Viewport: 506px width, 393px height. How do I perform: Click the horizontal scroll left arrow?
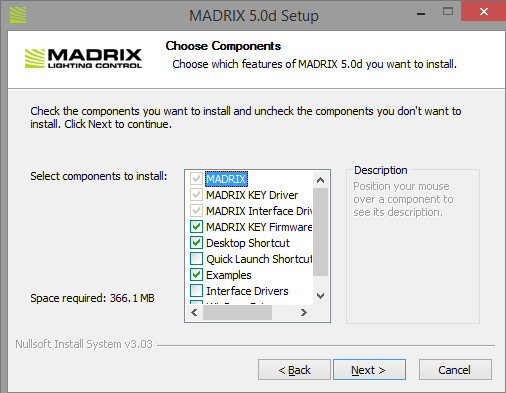pyautogui.click(x=194, y=313)
